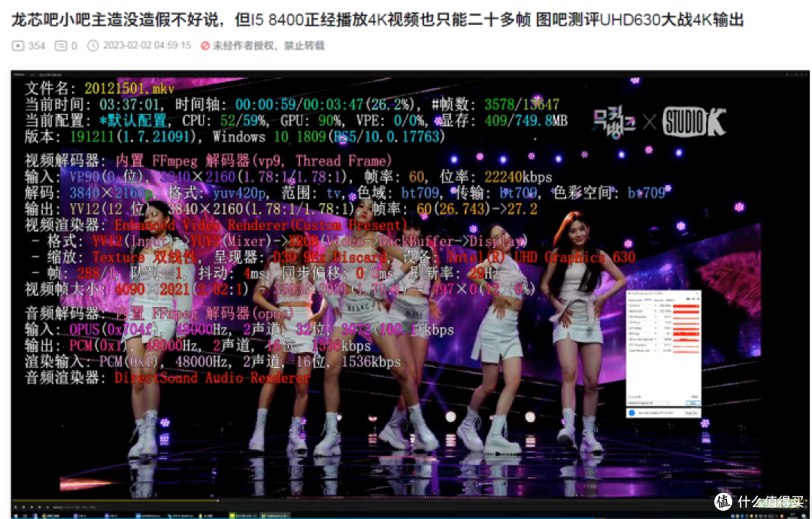Click the GPU: 90% usage readout
The height and width of the screenshot is (519, 812).
(x=311, y=120)
